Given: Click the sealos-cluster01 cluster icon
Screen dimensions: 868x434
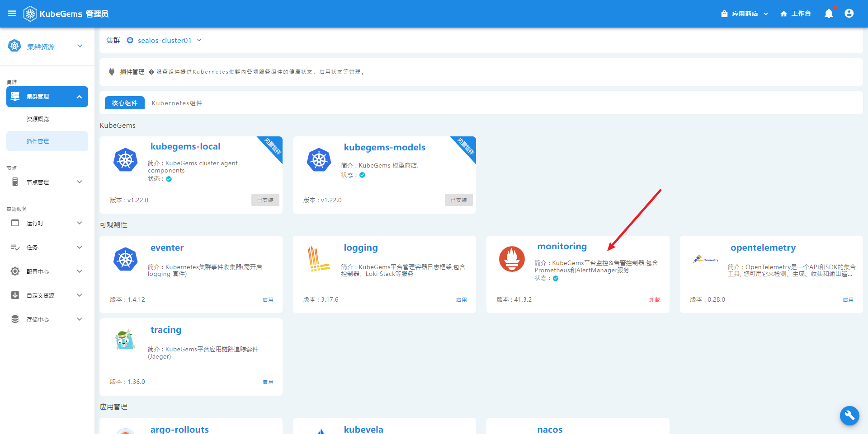Looking at the screenshot, I should point(130,40).
